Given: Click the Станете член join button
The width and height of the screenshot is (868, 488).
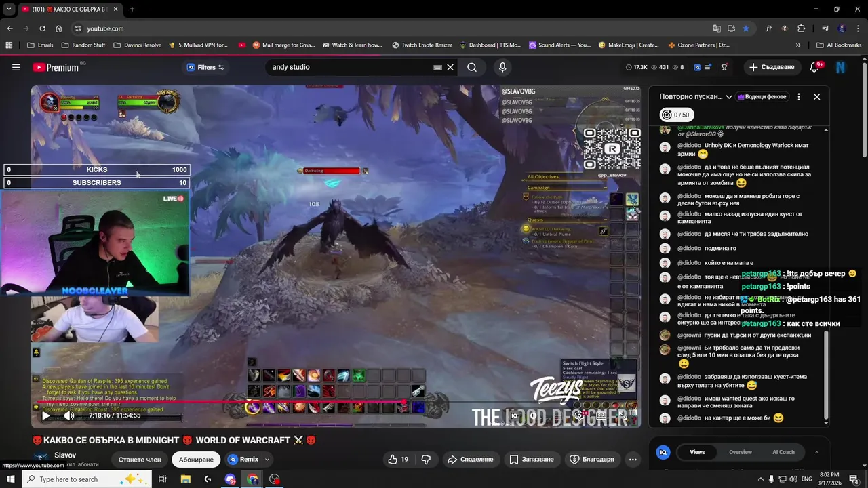Looking at the screenshot, I should [x=140, y=460].
